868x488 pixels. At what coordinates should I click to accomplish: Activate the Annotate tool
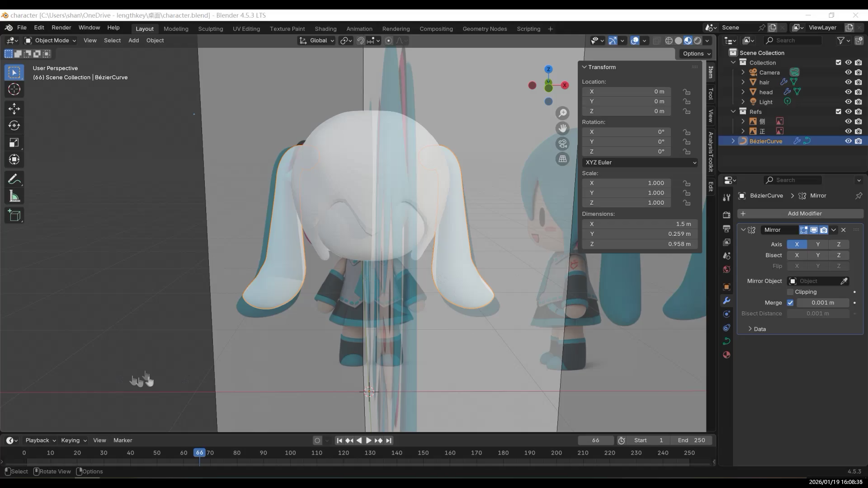point(14,179)
